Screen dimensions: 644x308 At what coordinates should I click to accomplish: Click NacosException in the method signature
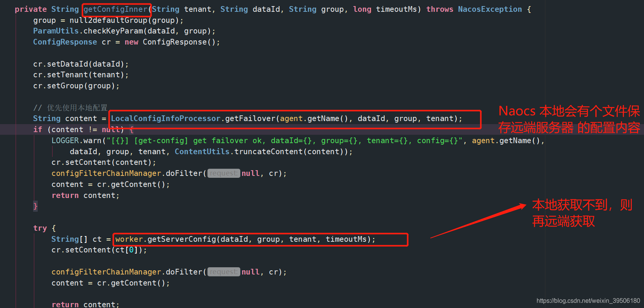click(x=490, y=9)
